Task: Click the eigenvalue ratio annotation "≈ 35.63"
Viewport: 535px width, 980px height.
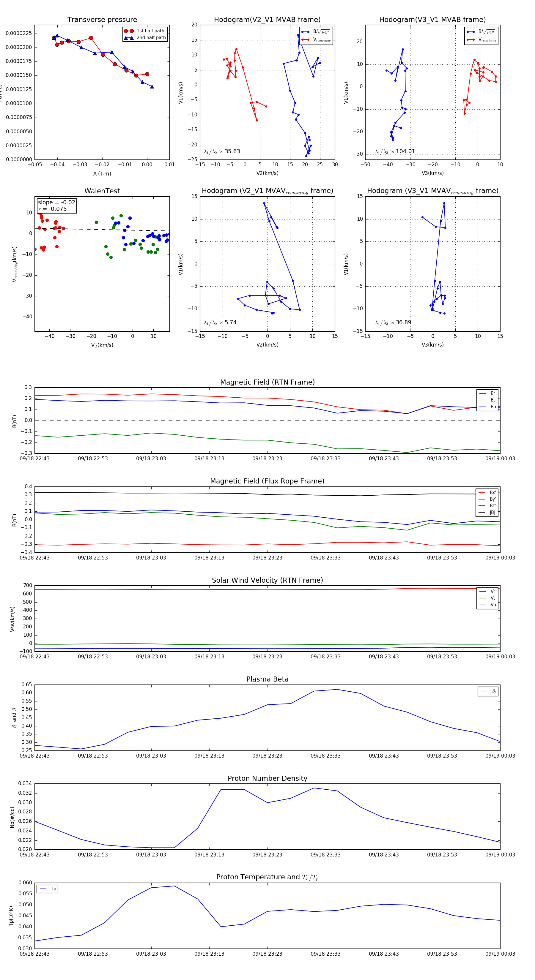Action: pos(222,151)
